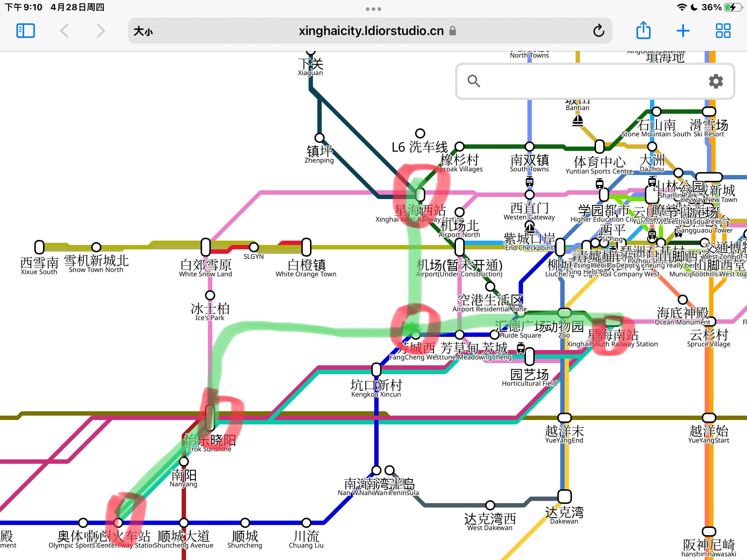Reload the xinghaicity page
The height and width of the screenshot is (560, 747).
tap(599, 31)
